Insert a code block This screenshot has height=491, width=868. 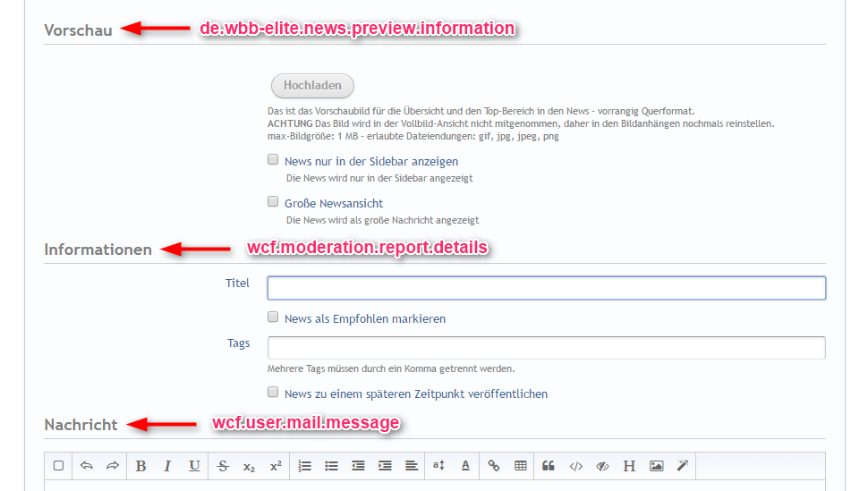575,466
